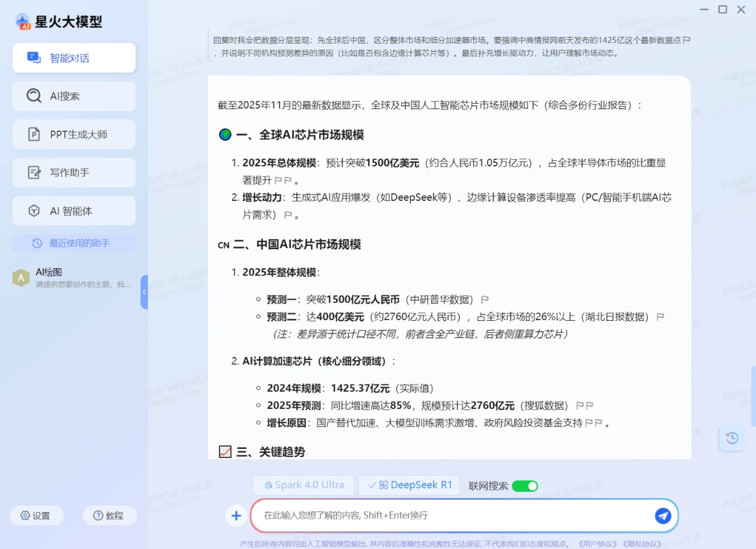Click the 星火大模型 logo icon

[x=23, y=22]
